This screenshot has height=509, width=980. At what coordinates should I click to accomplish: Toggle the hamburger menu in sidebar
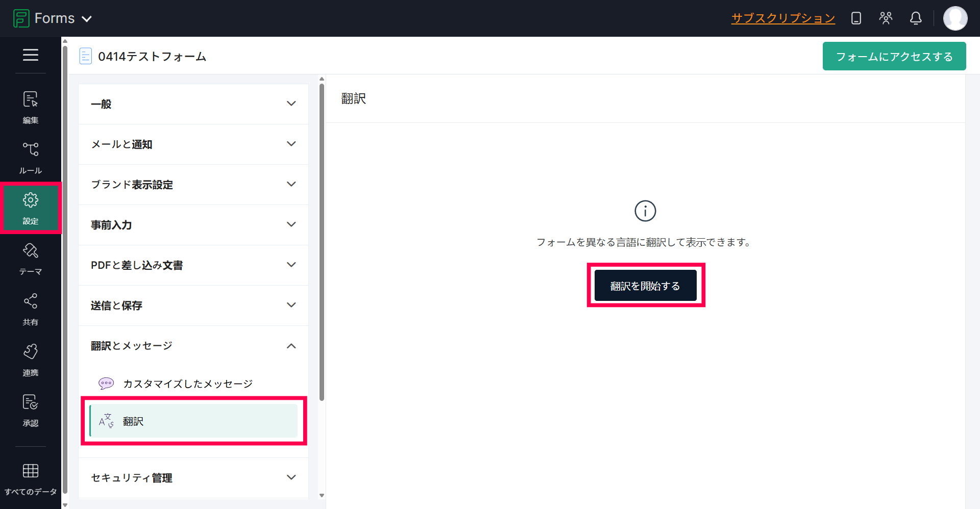(x=30, y=55)
